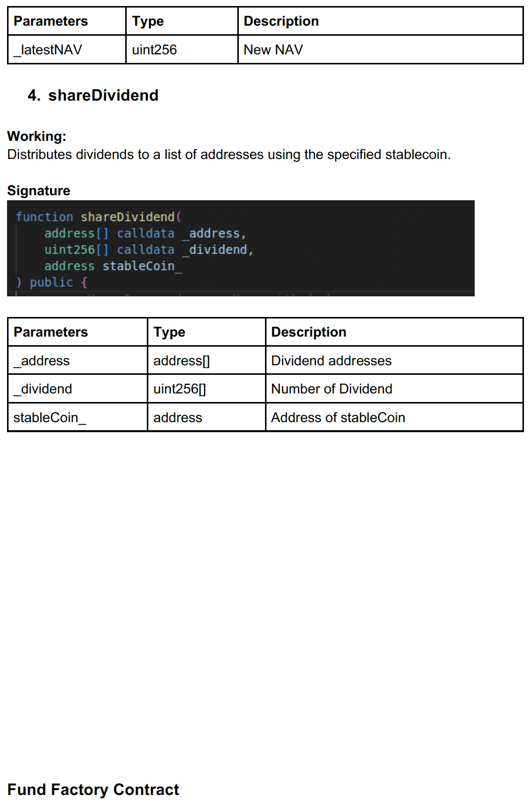532x803 pixels.
Task: Click the sentence starting "Distributes dividends"
Action: (x=229, y=154)
